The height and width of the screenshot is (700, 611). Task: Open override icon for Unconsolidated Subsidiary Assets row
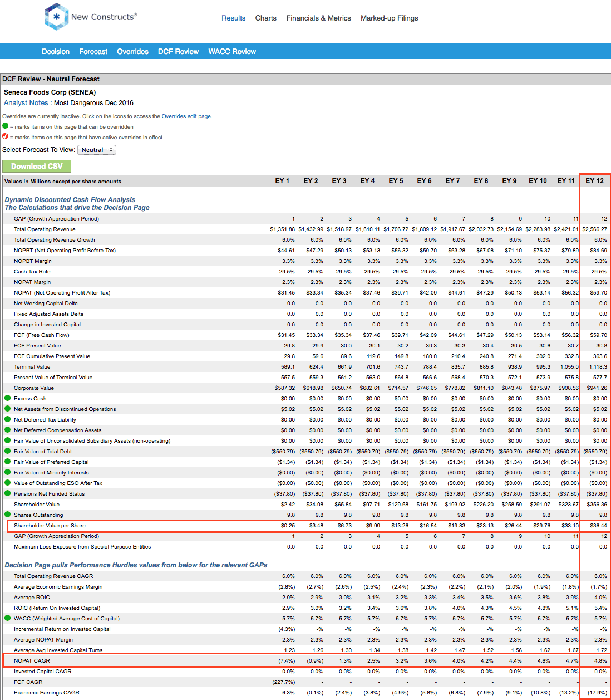[x=8, y=440]
